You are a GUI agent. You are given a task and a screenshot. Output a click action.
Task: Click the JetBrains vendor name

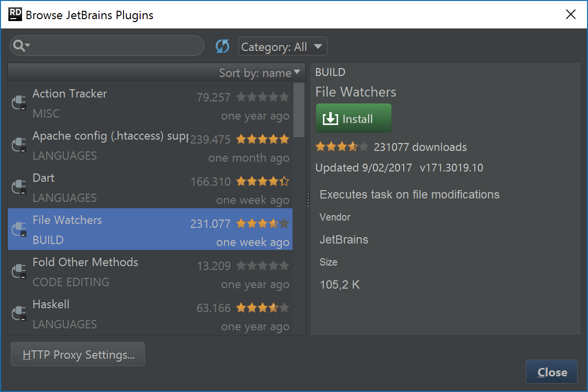point(344,240)
